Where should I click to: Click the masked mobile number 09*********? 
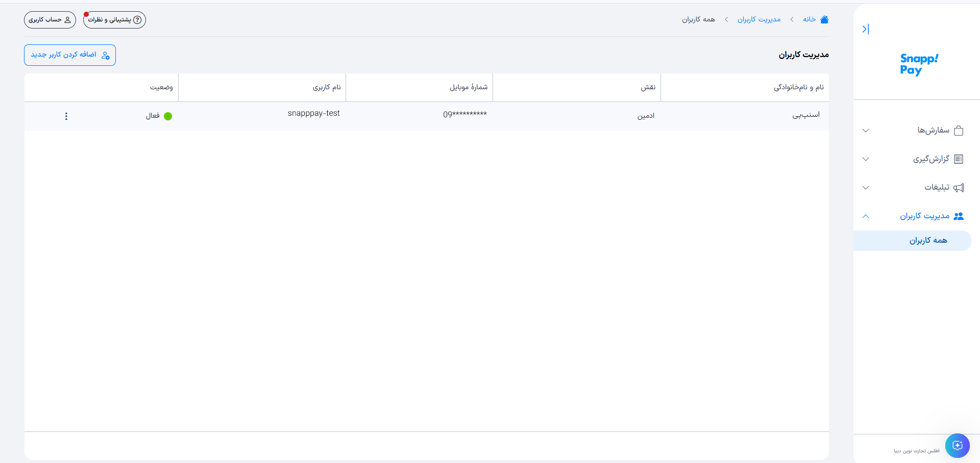pyautogui.click(x=465, y=114)
